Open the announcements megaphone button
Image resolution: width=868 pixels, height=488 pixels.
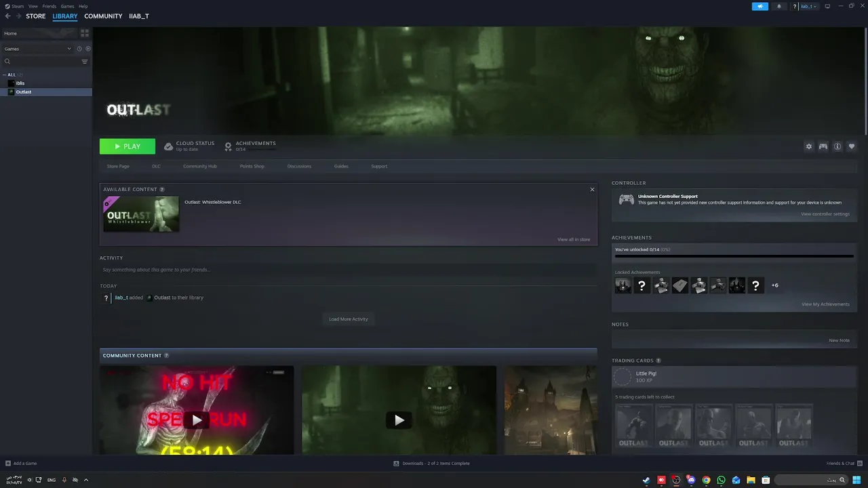point(760,6)
